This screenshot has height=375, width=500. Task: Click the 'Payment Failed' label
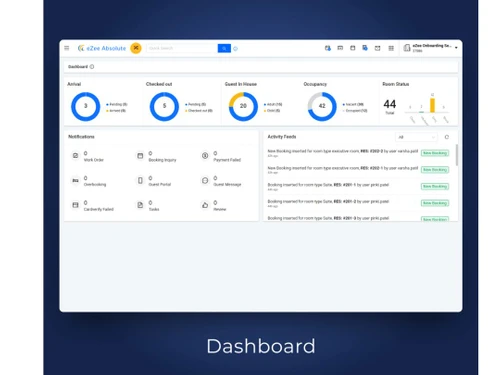click(x=227, y=160)
